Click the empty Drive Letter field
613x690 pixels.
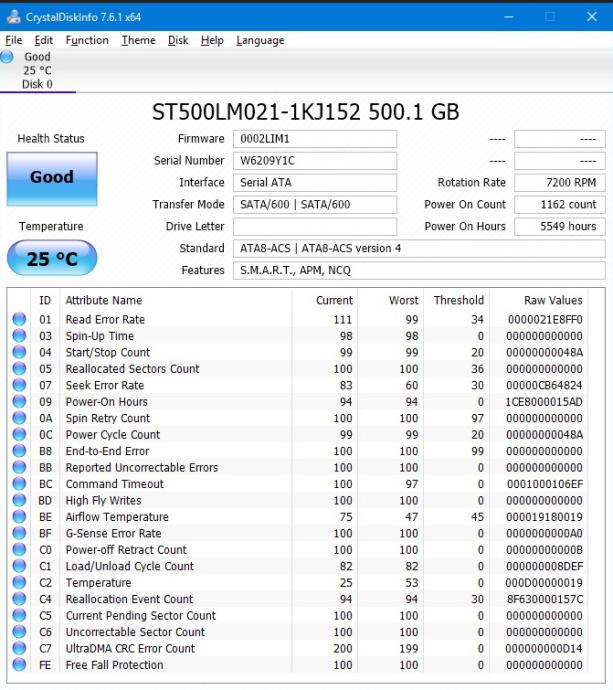click(315, 227)
